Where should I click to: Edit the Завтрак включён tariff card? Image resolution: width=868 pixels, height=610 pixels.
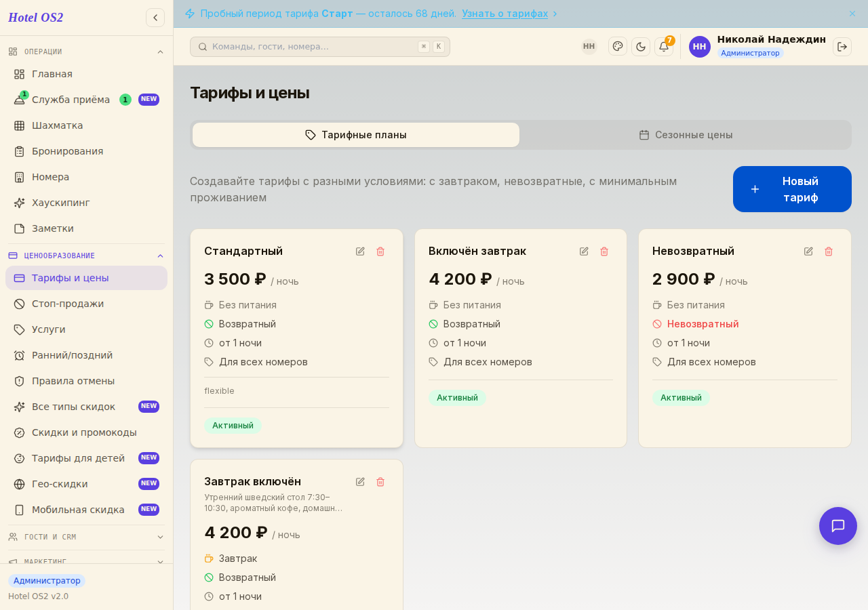point(360,482)
